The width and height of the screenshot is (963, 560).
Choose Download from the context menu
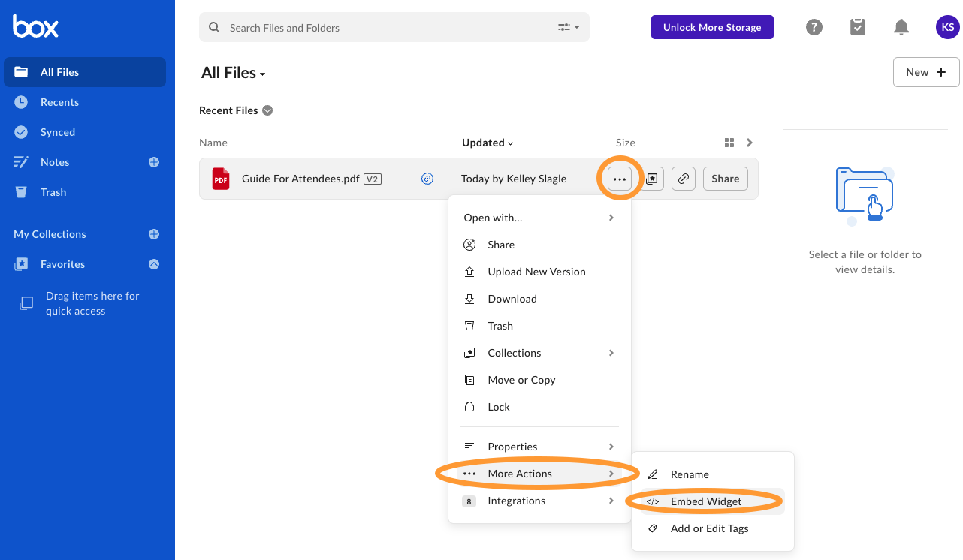[x=512, y=299]
